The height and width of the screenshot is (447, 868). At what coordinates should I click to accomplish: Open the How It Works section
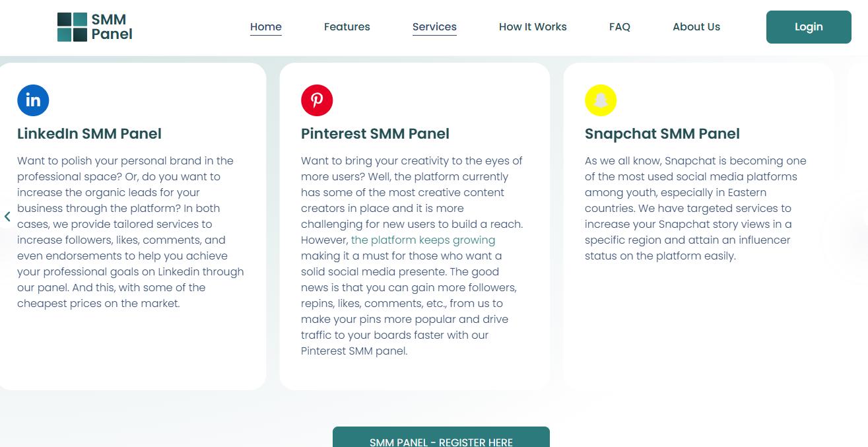pyautogui.click(x=533, y=27)
